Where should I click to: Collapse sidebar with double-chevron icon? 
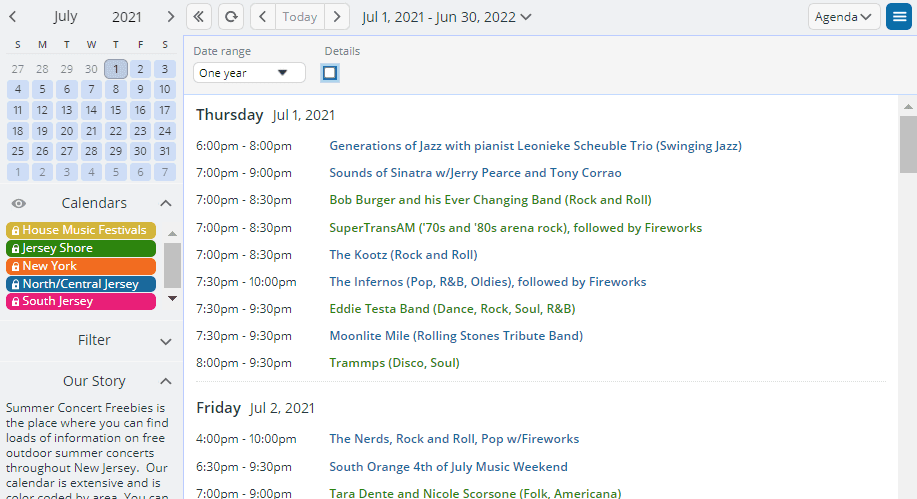tap(199, 17)
